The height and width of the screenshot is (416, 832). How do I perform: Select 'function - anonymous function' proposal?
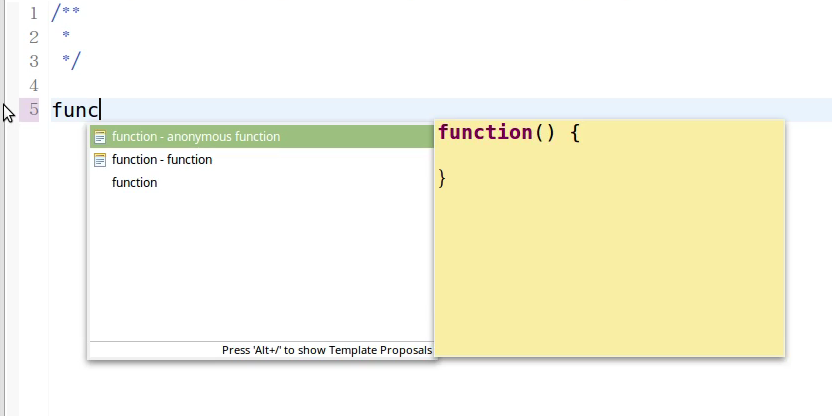click(196, 137)
